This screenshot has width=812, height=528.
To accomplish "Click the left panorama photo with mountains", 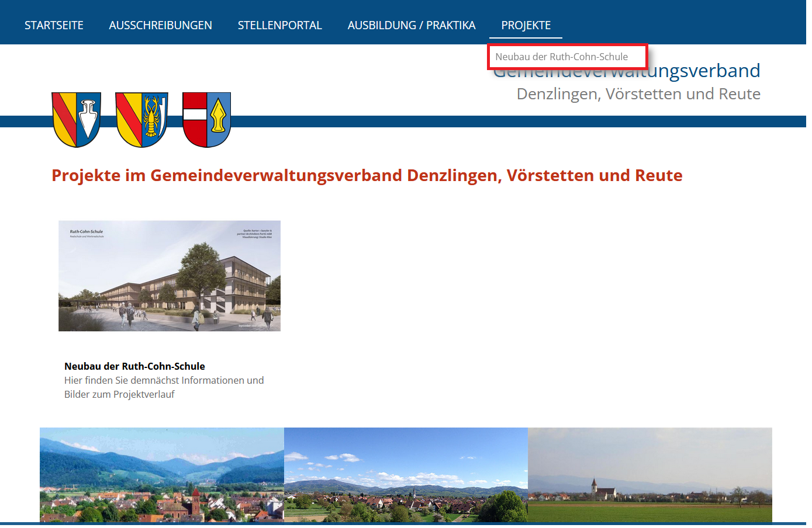I will [161, 474].
